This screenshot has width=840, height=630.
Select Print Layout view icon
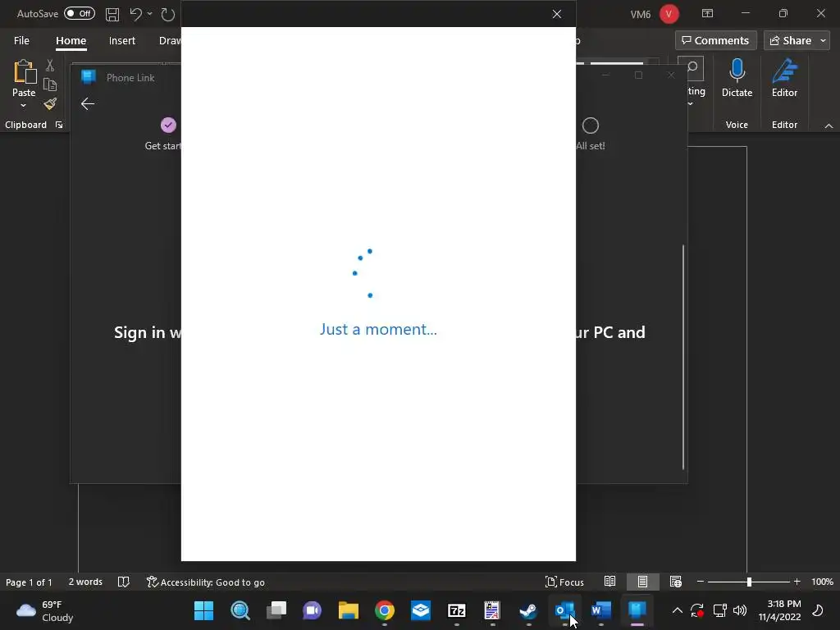tap(642, 582)
